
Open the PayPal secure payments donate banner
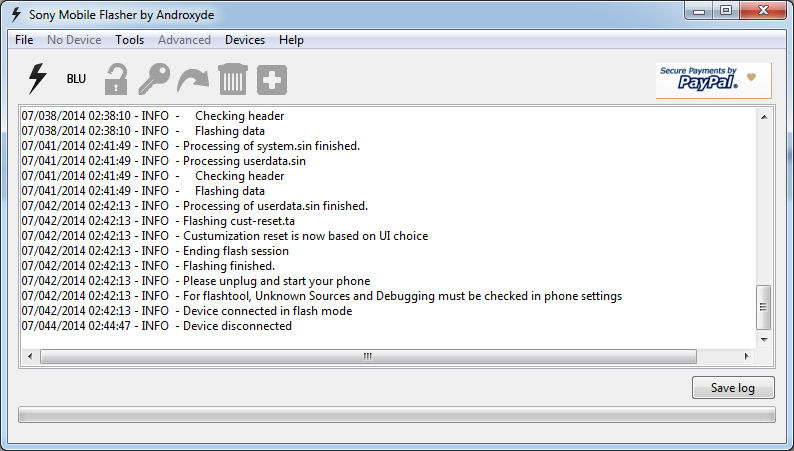click(713, 80)
